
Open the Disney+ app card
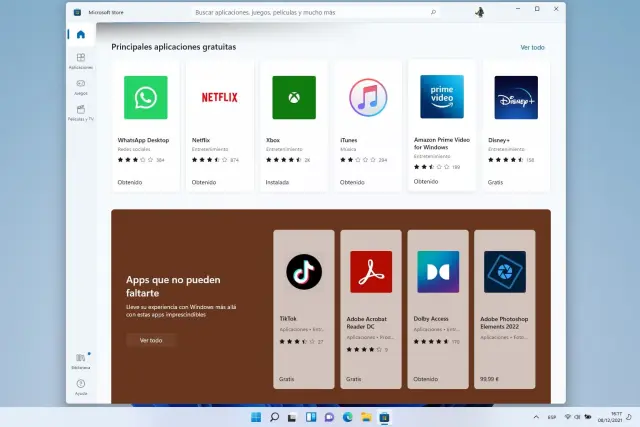pos(516,125)
